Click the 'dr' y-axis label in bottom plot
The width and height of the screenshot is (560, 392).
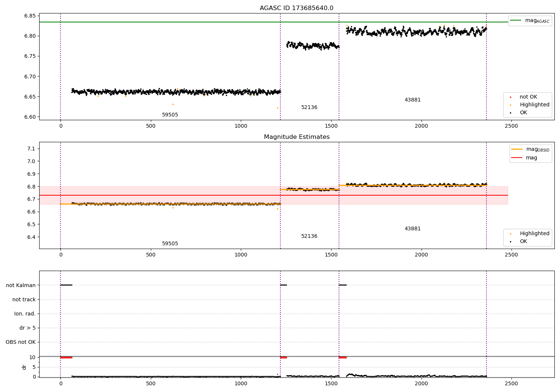[24, 367]
